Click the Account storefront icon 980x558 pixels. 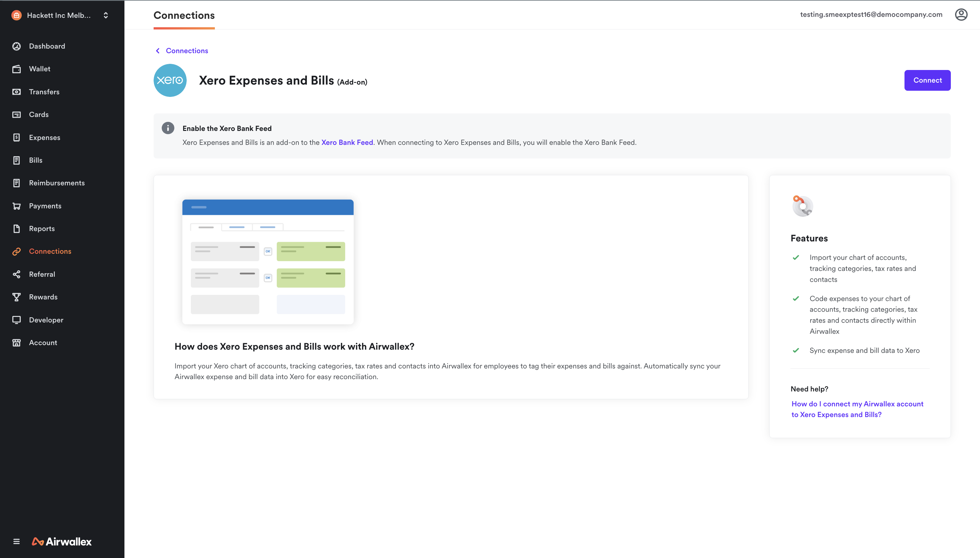pos(17,343)
